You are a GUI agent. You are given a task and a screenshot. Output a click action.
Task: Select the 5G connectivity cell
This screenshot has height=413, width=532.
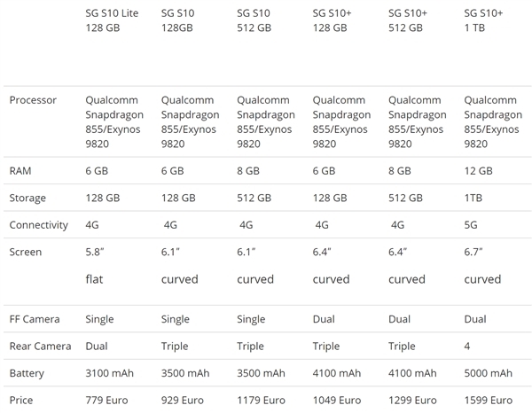pyautogui.click(x=472, y=225)
